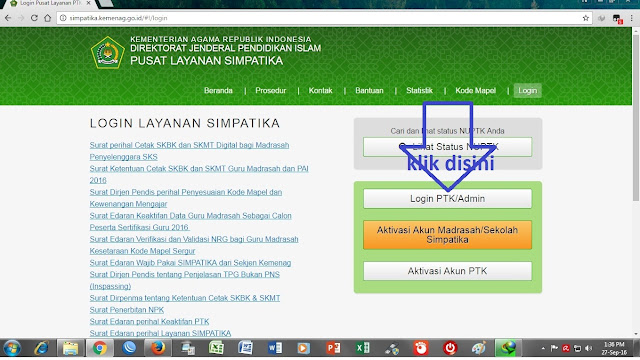The width and height of the screenshot is (640, 360).
Task: Click the Aktivasi Akun PTK button
Action: pos(447,271)
